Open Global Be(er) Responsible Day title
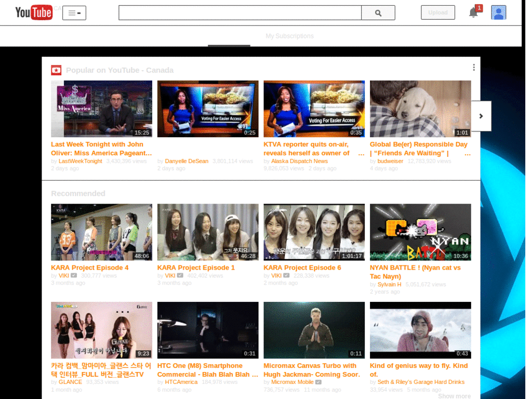532x399 pixels. click(x=419, y=149)
